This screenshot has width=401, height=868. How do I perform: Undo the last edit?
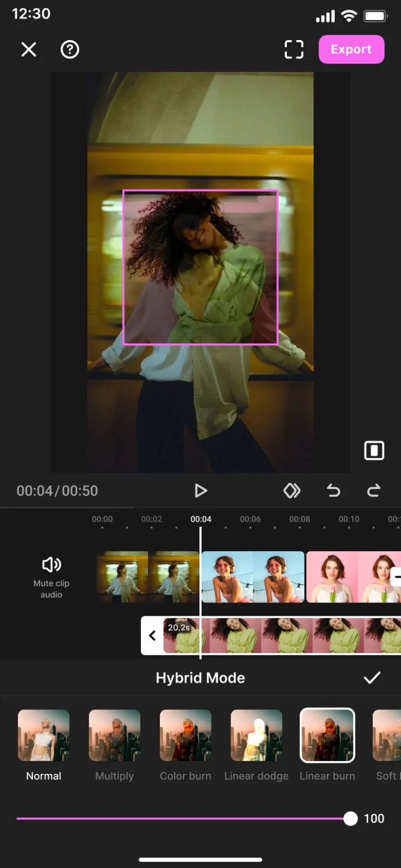click(x=333, y=491)
